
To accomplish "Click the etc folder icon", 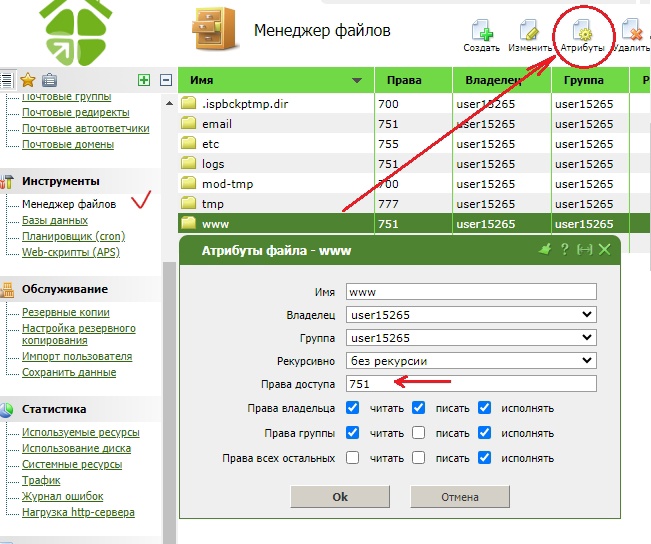I will 188,143.
